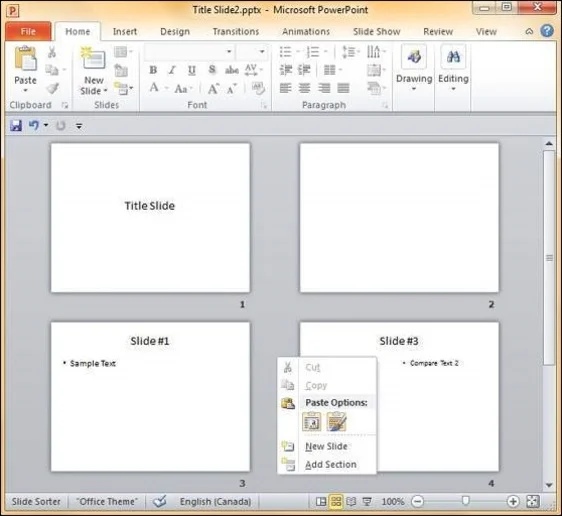
Task: Click the Reset slide icon
Action: (121, 70)
